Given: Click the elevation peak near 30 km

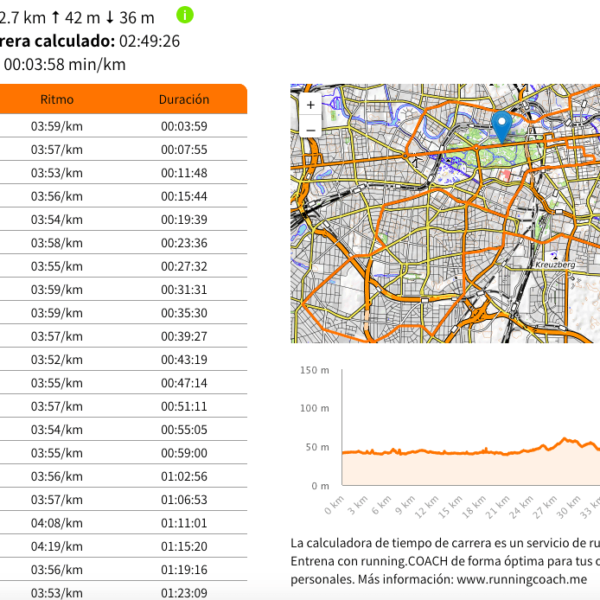Looking at the screenshot, I should tap(567, 440).
